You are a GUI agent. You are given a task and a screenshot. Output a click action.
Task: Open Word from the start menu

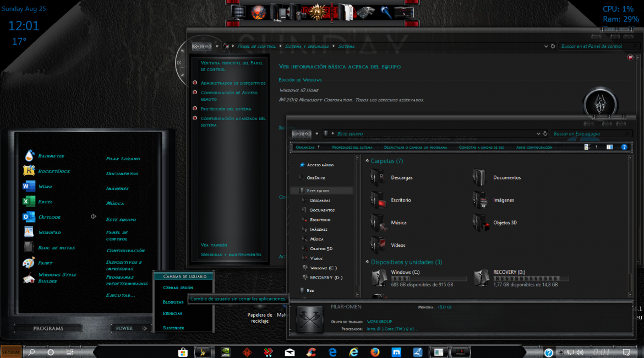tap(37, 186)
